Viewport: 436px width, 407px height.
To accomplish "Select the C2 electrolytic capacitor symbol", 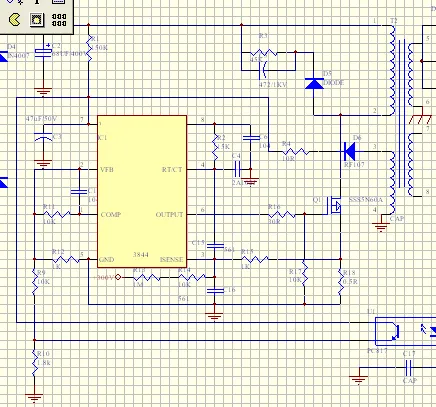I will (43, 53).
